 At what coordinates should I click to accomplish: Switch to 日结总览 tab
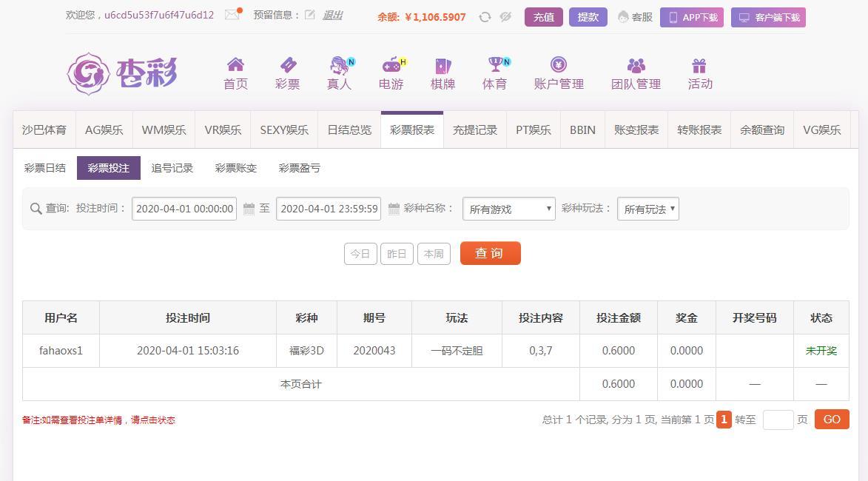pyautogui.click(x=349, y=130)
